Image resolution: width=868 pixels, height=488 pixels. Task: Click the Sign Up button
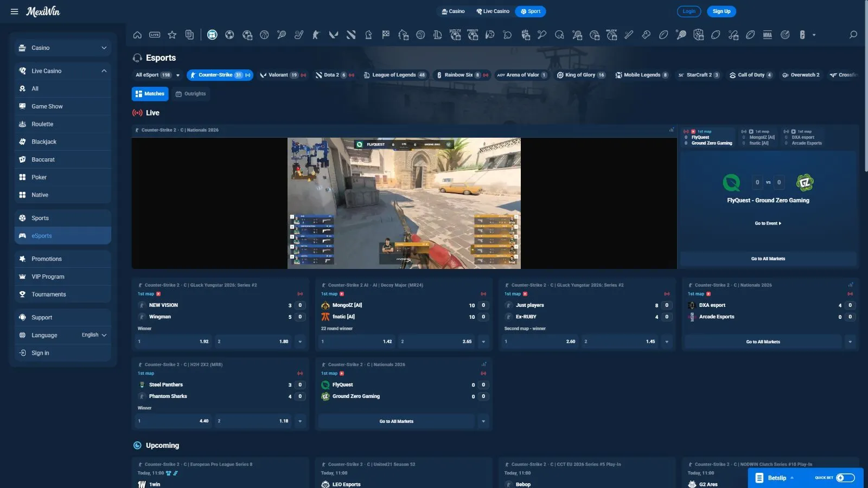coord(722,11)
